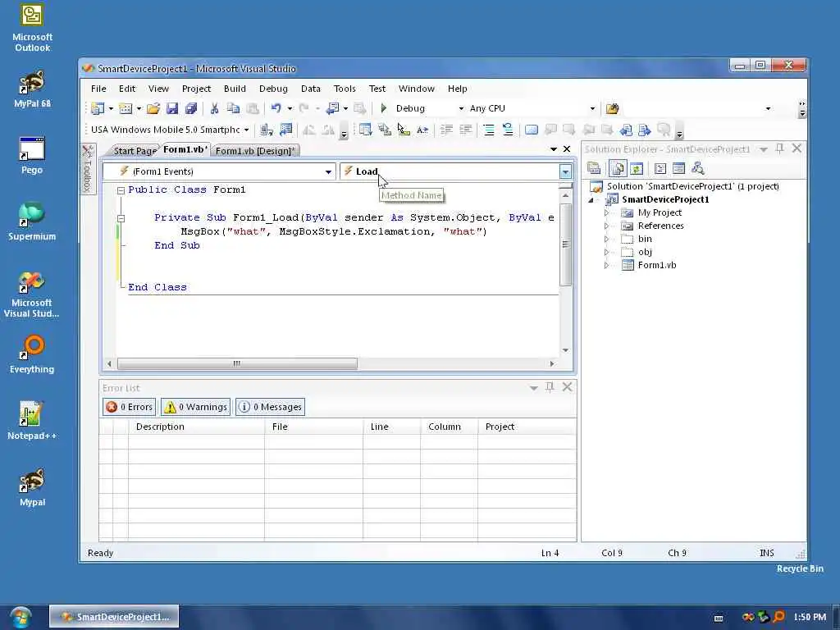This screenshot has width=840, height=630.
Task: Open the Toolbox side tab
Action: pos(87,168)
